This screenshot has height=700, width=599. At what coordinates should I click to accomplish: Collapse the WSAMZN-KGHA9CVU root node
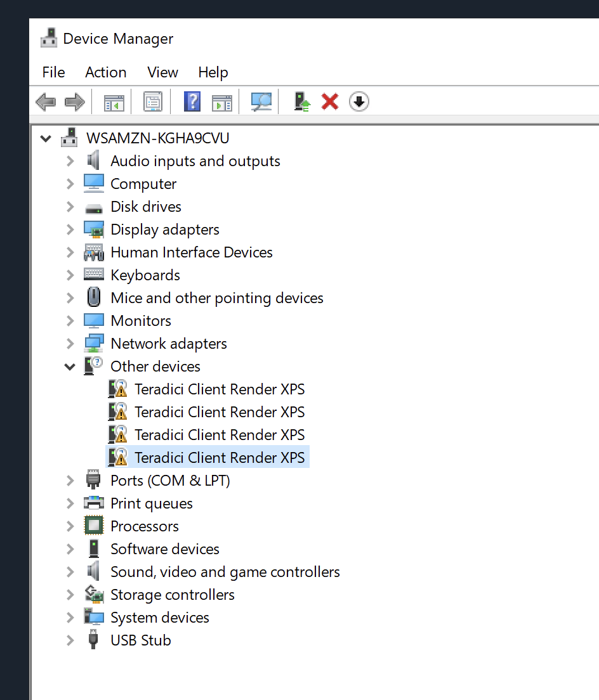pos(46,138)
